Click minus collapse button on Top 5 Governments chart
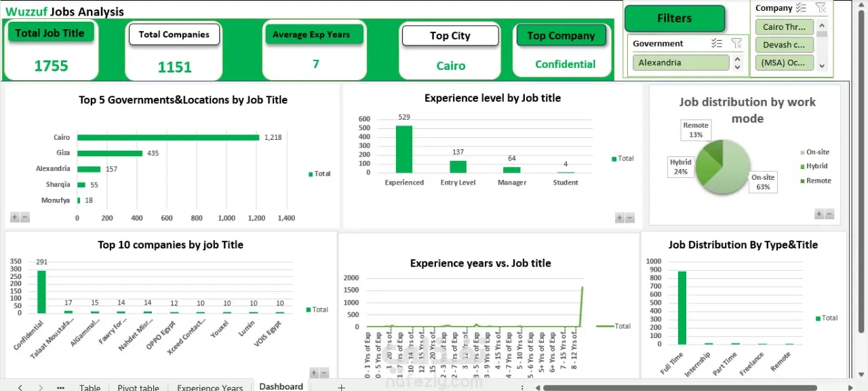 pyautogui.click(x=24, y=217)
